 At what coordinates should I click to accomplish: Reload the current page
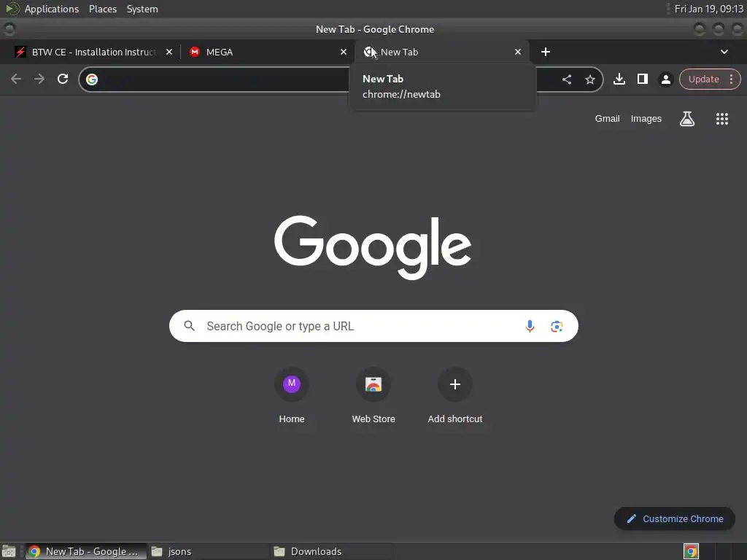[x=63, y=79]
